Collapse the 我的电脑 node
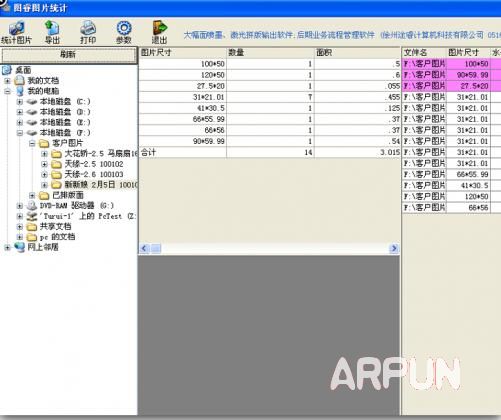Viewport: 501px width, 420px height. [x=7, y=91]
